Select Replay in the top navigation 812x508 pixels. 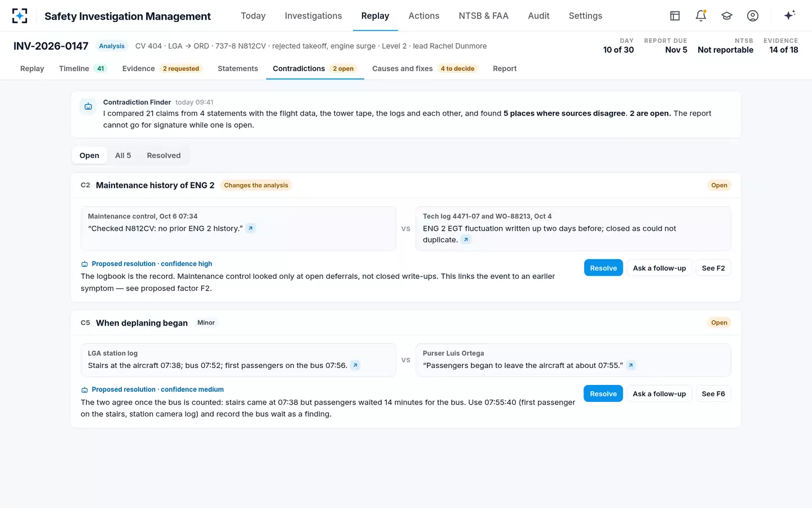[375, 16]
